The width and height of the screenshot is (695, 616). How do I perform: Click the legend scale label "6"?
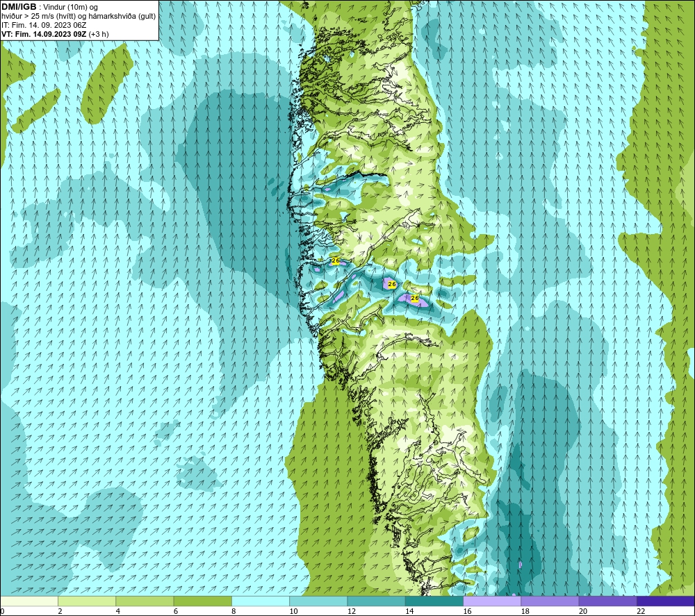[x=176, y=612]
